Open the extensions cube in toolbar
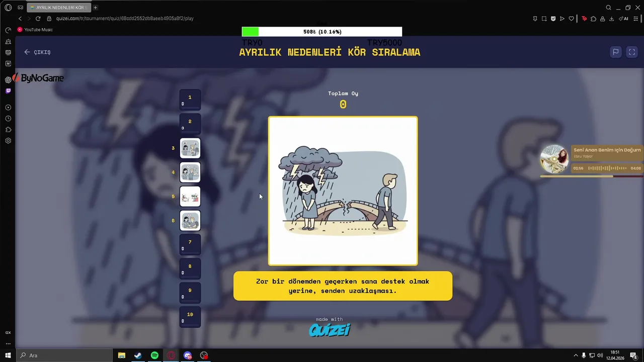Viewport: 644px width, 362px height. point(593,19)
